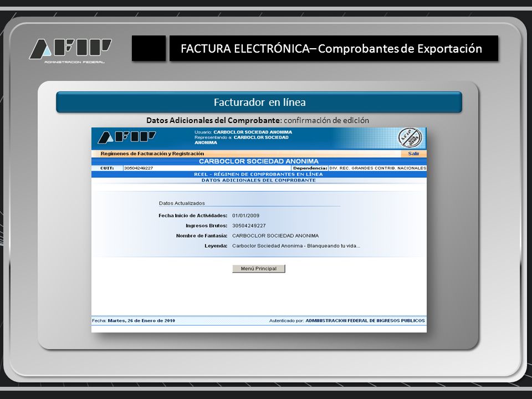
Task: Click the Fecha Inicio de Actividades label
Action: 193,216
